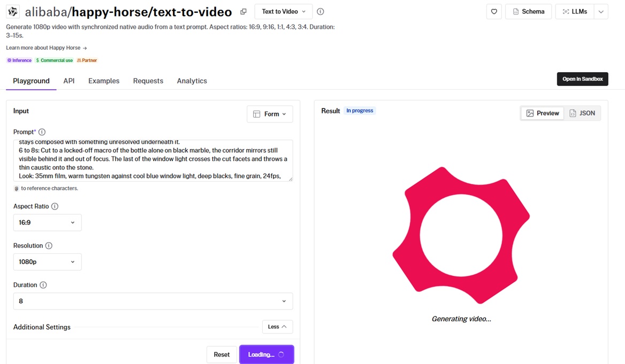
Task: Click the LLMs button
Action: coord(574,12)
